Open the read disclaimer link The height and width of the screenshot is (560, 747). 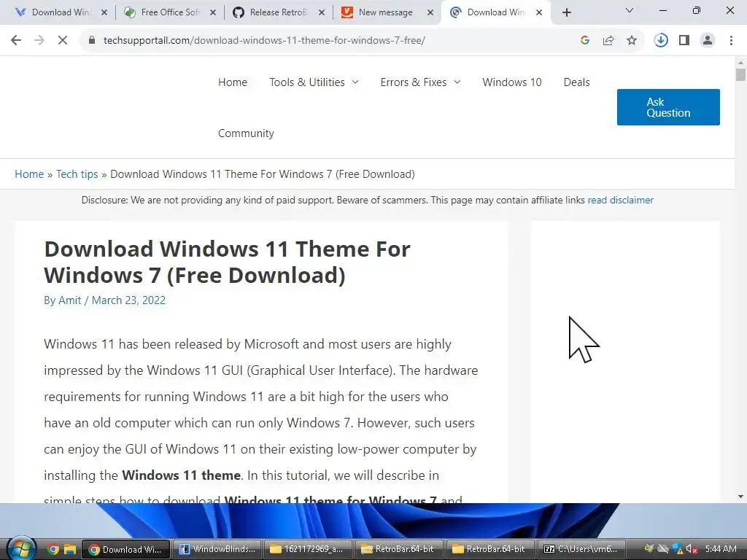click(x=620, y=200)
